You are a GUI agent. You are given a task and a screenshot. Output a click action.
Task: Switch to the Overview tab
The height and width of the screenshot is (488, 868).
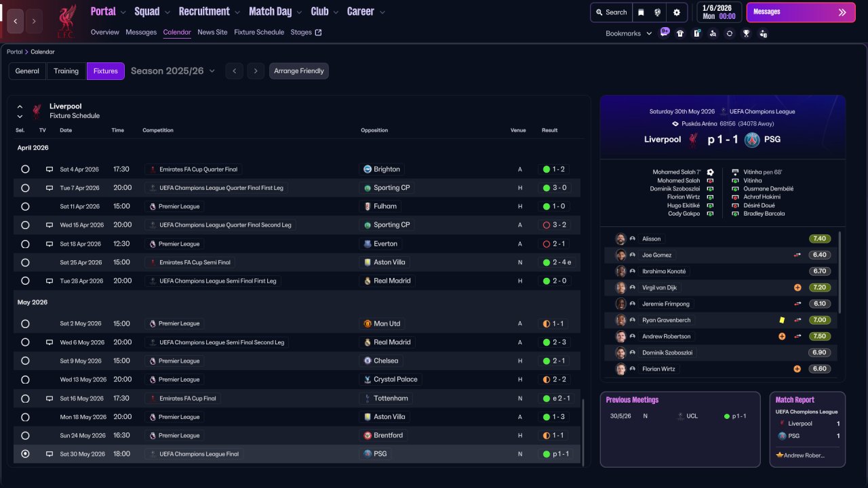click(x=104, y=32)
